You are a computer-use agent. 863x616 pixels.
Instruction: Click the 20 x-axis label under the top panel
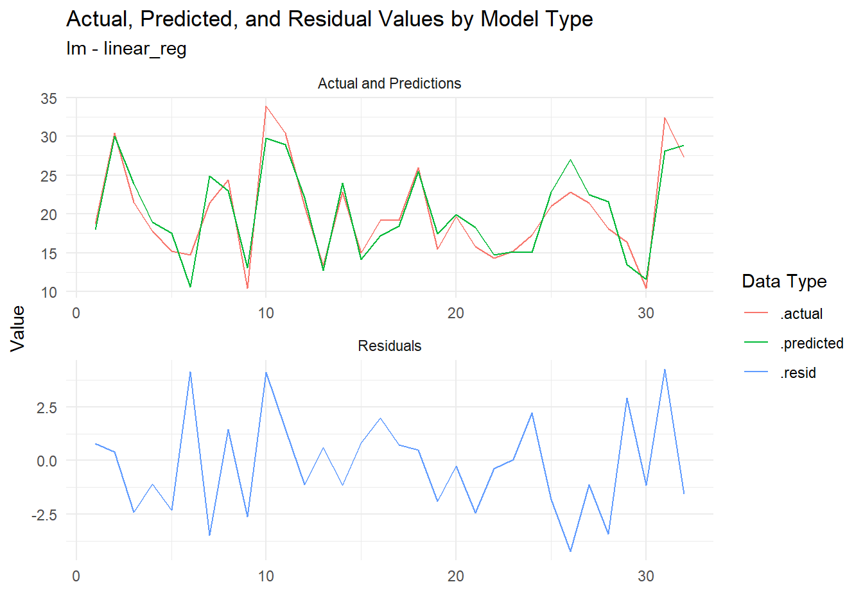455,313
